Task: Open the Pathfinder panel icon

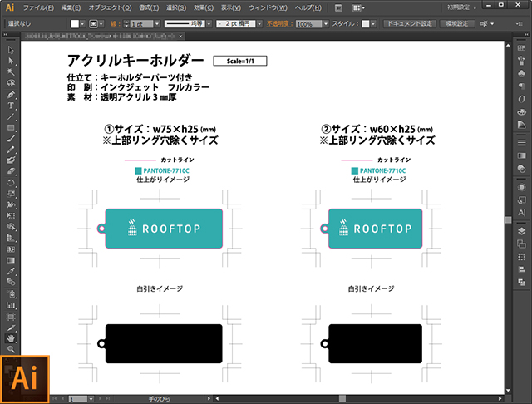Action: [x=522, y=283]
